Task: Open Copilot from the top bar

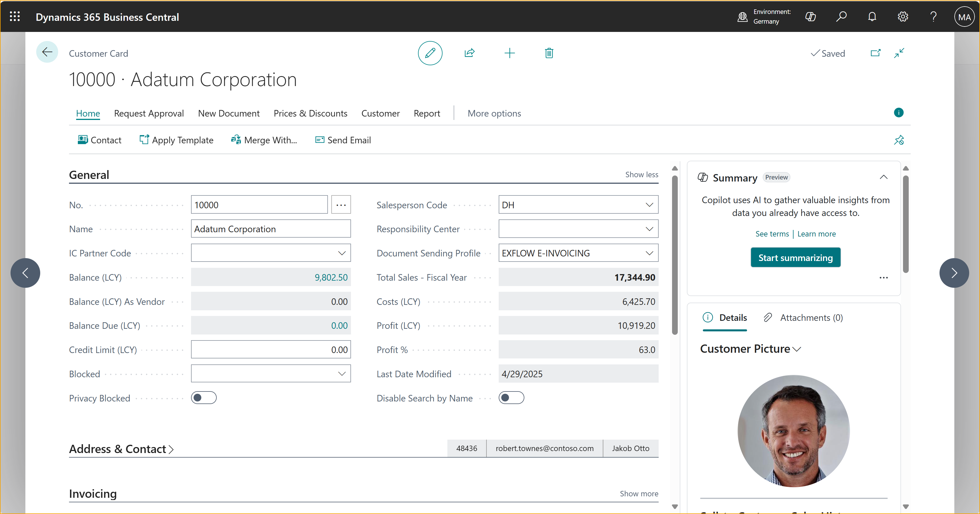Action: [x=811, y=16]
